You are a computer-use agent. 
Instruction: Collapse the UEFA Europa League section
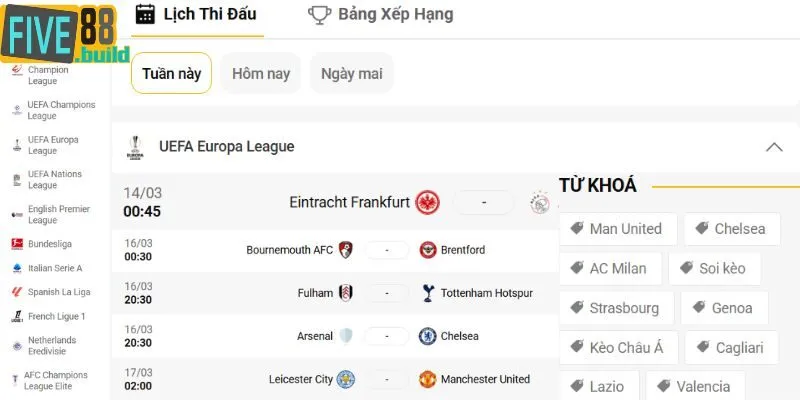tap(773, 147)
